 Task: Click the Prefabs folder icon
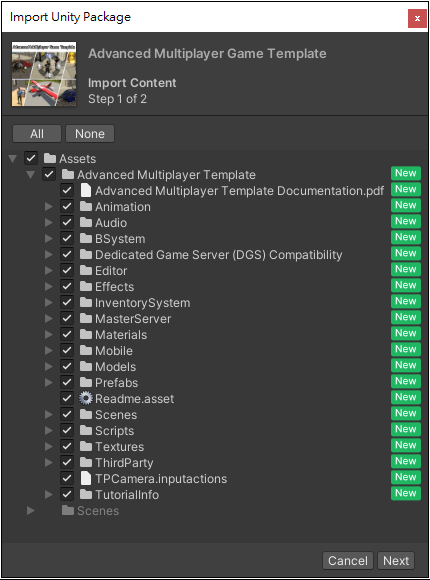[86, 382]
